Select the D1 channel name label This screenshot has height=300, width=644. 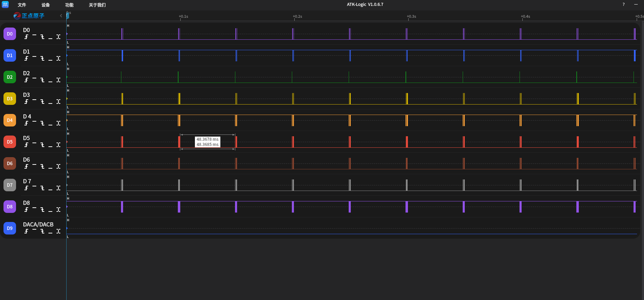[x=26, y=52]
